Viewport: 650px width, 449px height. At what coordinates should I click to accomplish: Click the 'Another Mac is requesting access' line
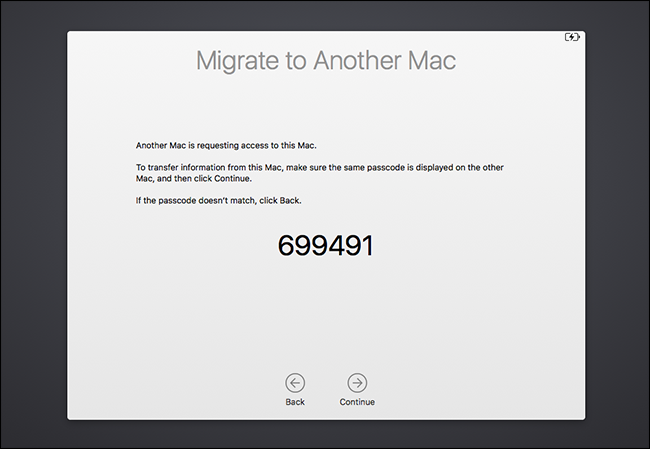point(226,146)
